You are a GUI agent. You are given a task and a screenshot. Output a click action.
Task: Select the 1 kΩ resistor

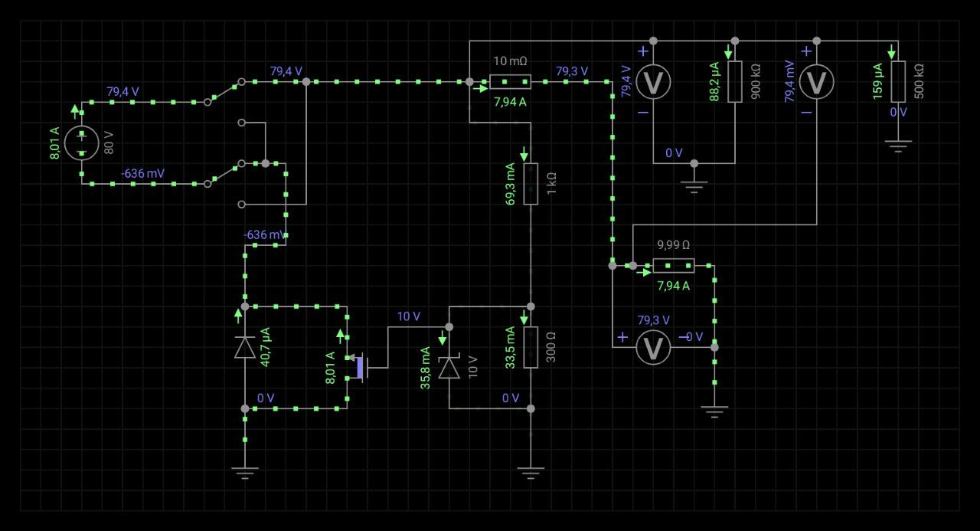[531, 184]
